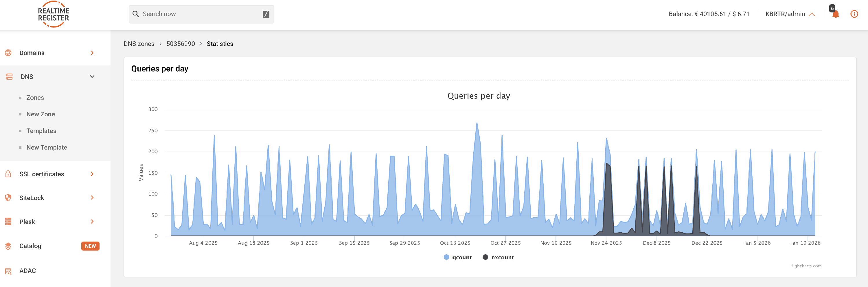Click the Plesk sidebar icon
This screenshot has width=868, height=287.
point(8,222)
